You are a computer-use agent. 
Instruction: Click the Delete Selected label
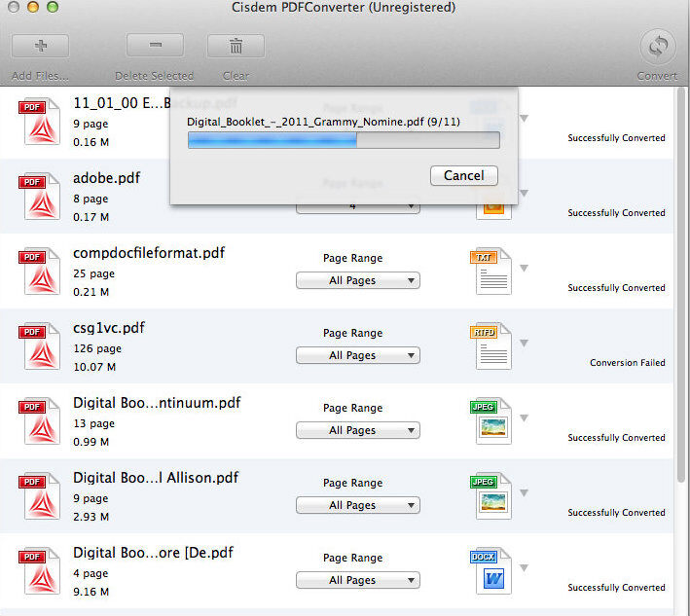click(155, 76)
